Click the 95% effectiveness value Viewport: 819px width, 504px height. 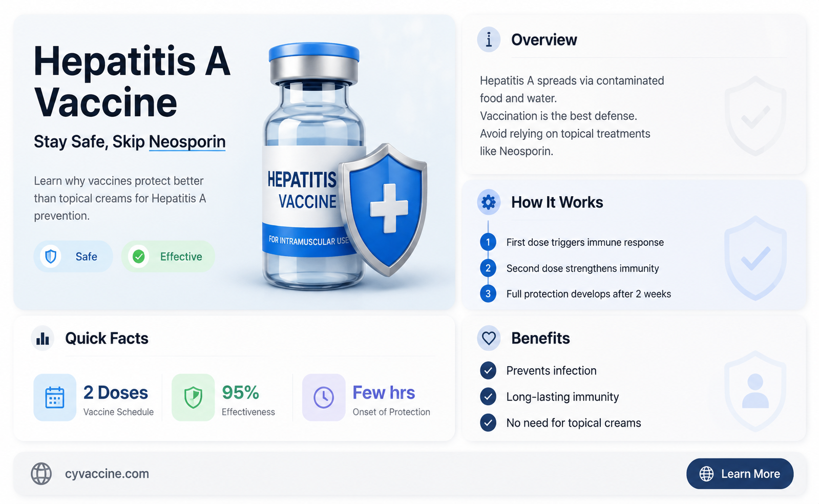[x=240, y=393]
